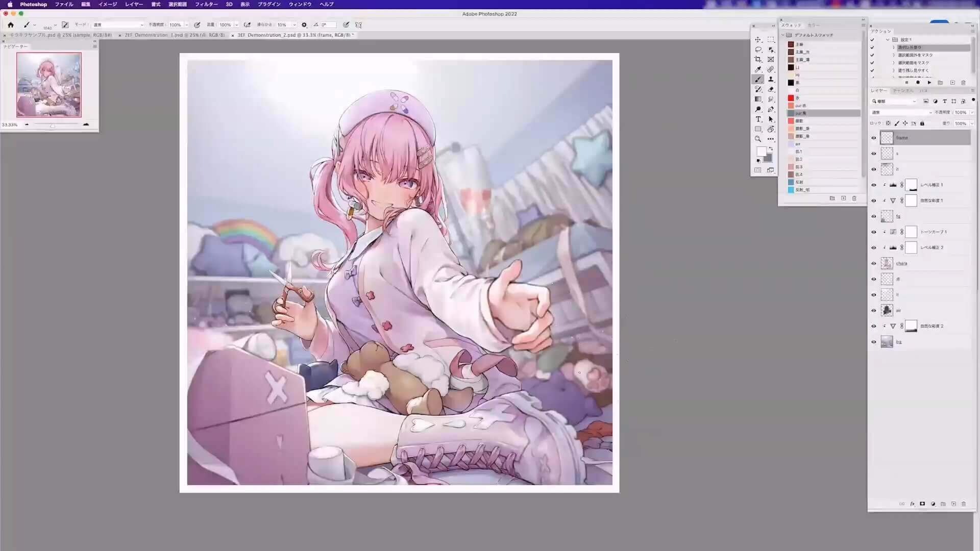Select the Path Selection tool
This screenshot has width=980, height=551.
tap(771, 119)
